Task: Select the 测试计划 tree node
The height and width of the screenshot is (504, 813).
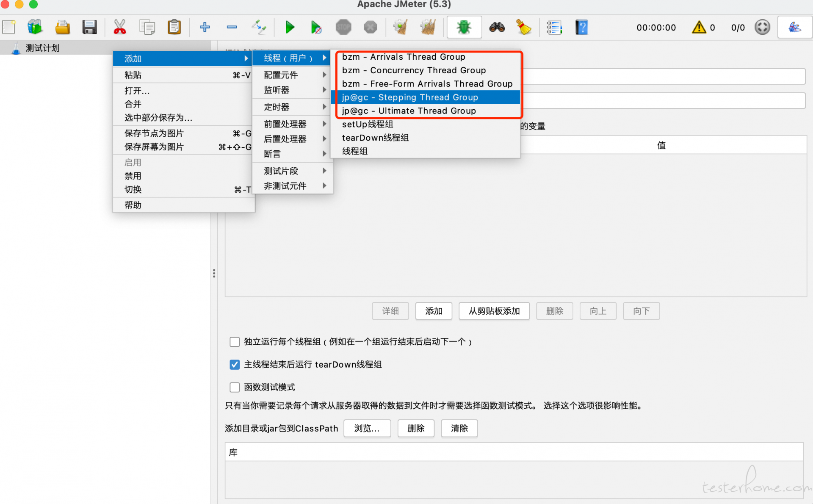Action: point(42,48)
